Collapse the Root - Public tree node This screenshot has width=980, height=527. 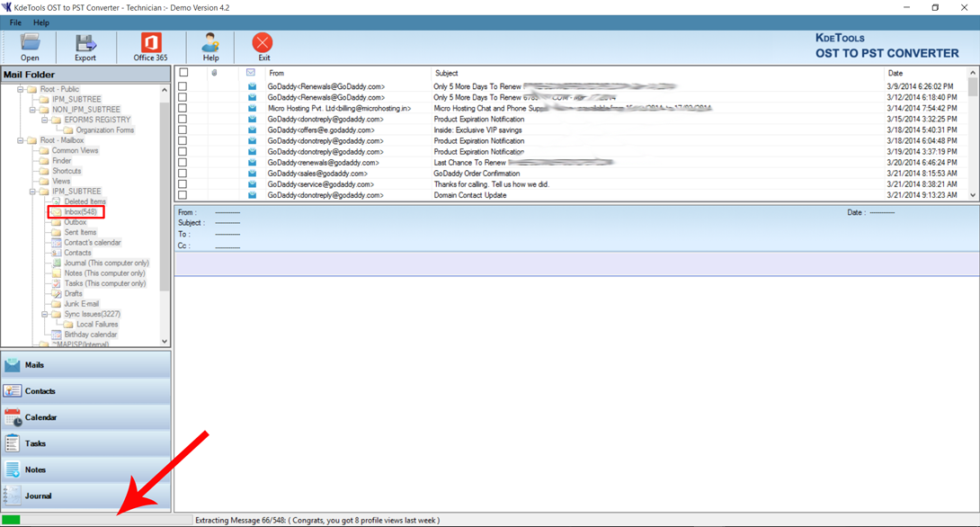(x=21, y=90)
